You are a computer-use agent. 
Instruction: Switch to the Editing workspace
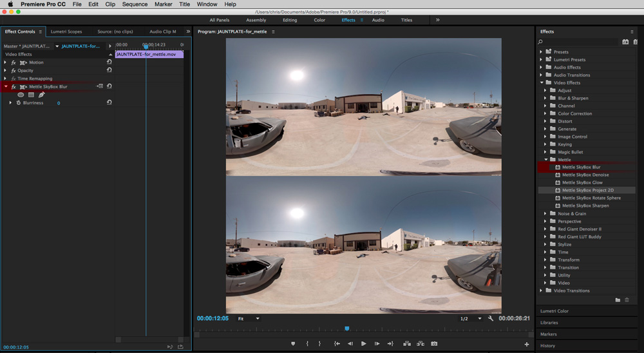290,20
